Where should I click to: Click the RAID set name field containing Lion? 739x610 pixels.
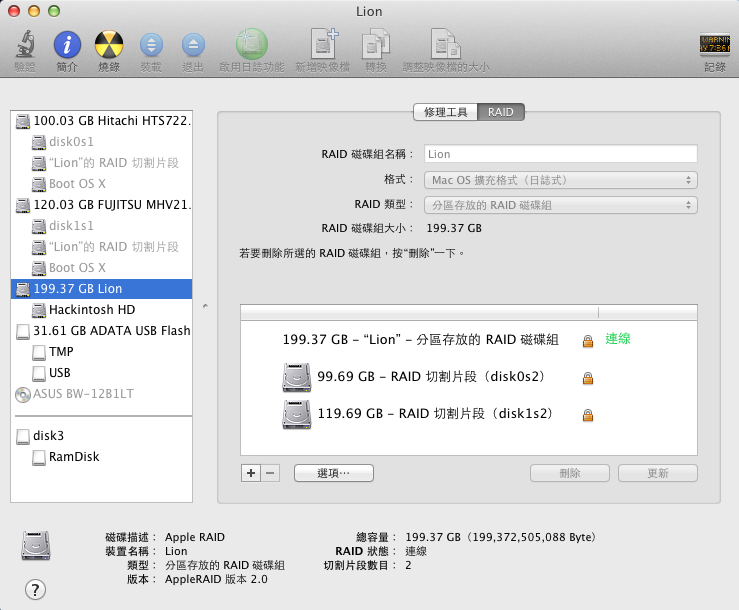(x=560, y=154)
